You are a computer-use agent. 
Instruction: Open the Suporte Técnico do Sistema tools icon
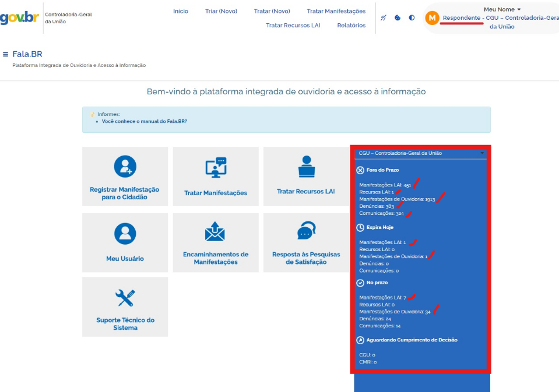click(x=125, y=298)
